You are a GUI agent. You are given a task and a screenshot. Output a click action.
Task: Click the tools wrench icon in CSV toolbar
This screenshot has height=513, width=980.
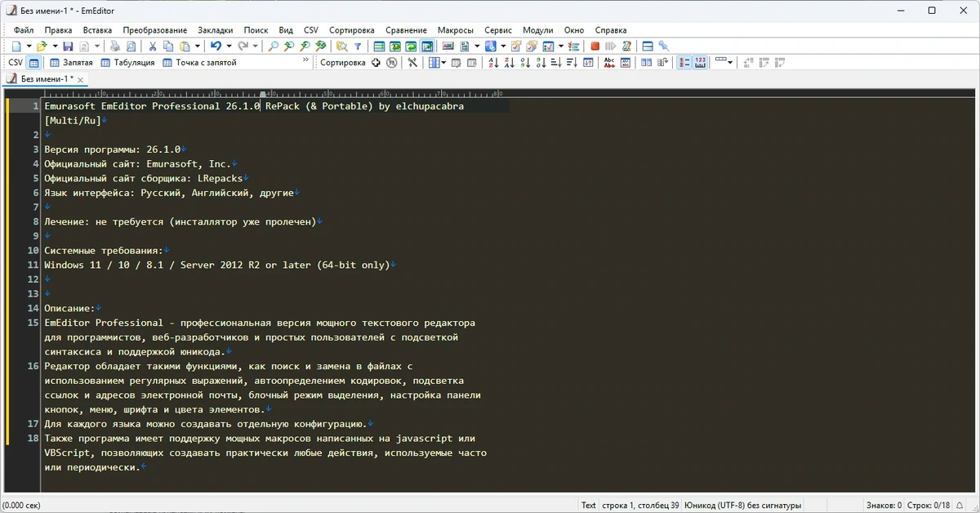pyautogui.click(x=412, y=62)
